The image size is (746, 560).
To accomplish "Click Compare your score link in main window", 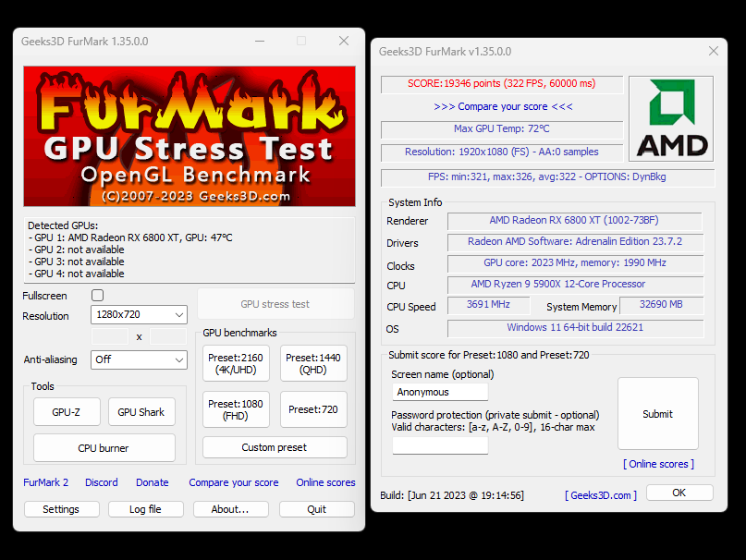I will coord(234,482).
